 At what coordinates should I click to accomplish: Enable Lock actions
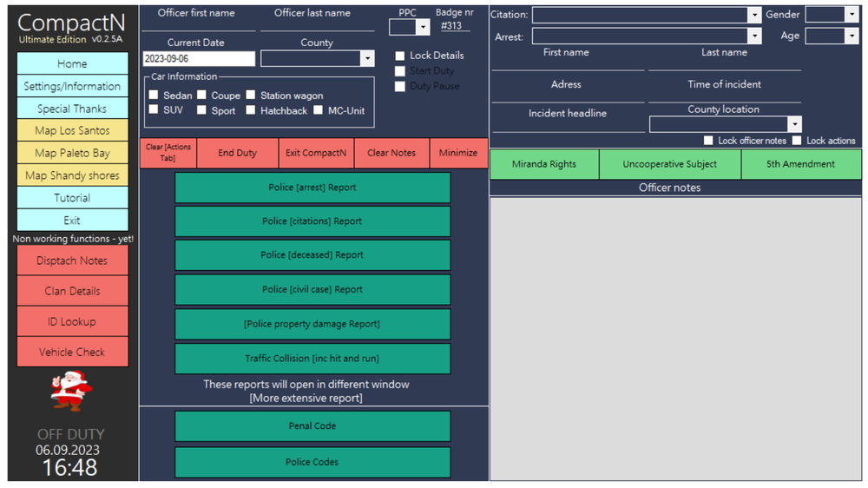point(797,141)
